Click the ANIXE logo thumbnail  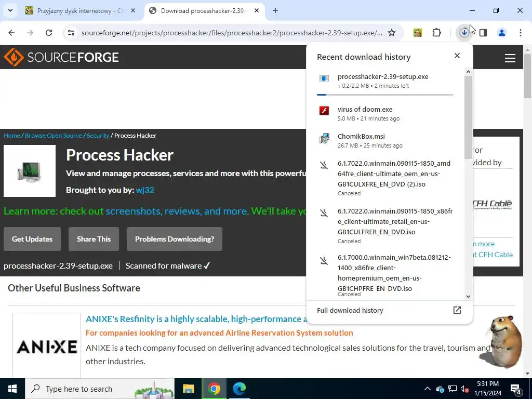point(47,347)
